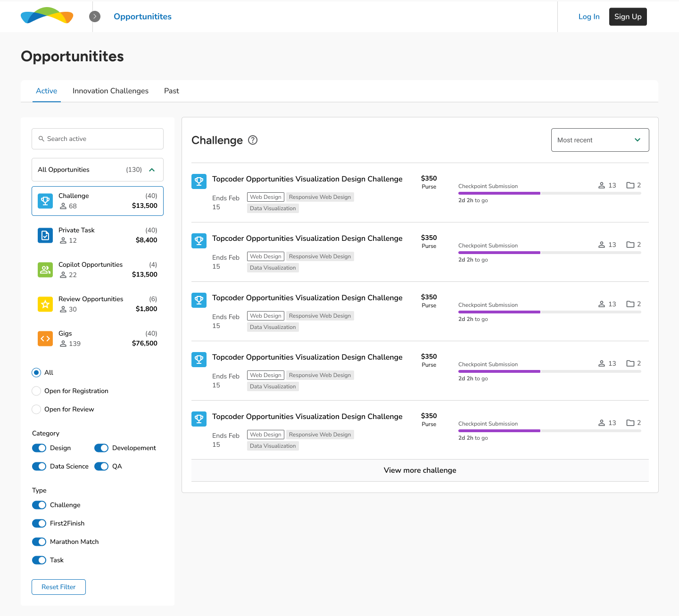Image resolution: width=679 pixels, height=616 pixels.
Task: Click the submissions folder icon in the first challenge row
Action: coord(630,185)
